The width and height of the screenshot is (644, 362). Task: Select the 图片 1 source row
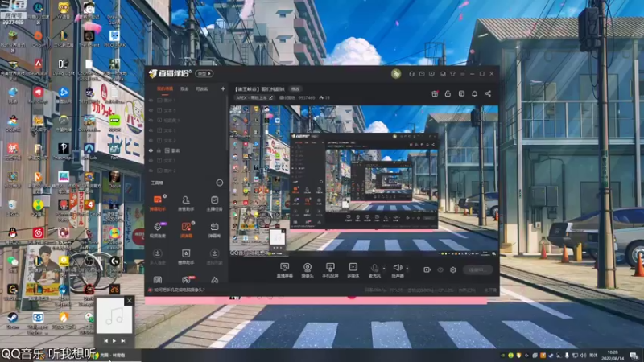tap(187, 100)
